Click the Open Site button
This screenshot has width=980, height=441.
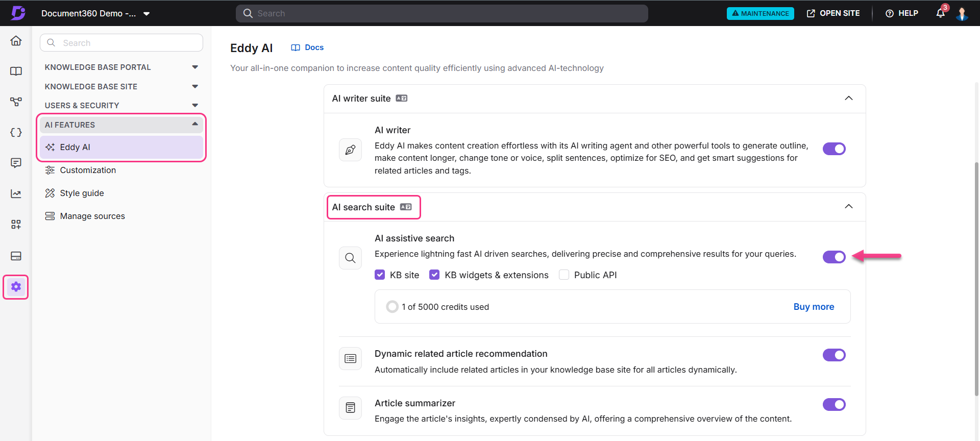(833, 13)
